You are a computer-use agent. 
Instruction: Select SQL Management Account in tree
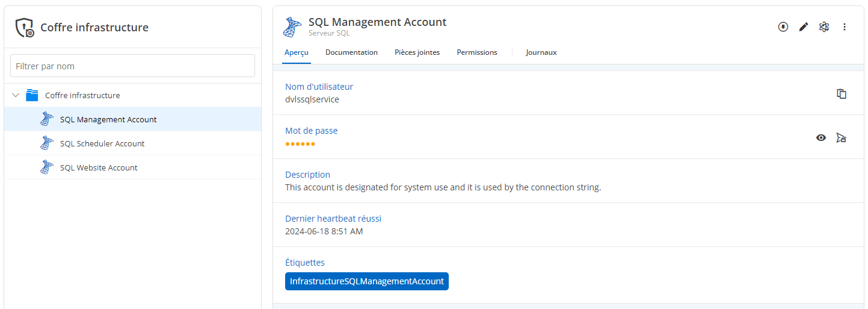[108, 119]
